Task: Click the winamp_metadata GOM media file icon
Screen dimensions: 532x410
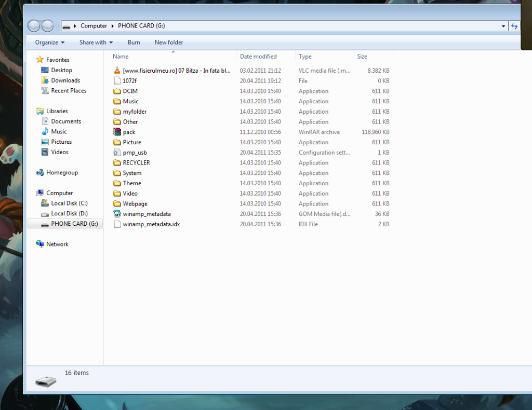Action: (117, 214)
